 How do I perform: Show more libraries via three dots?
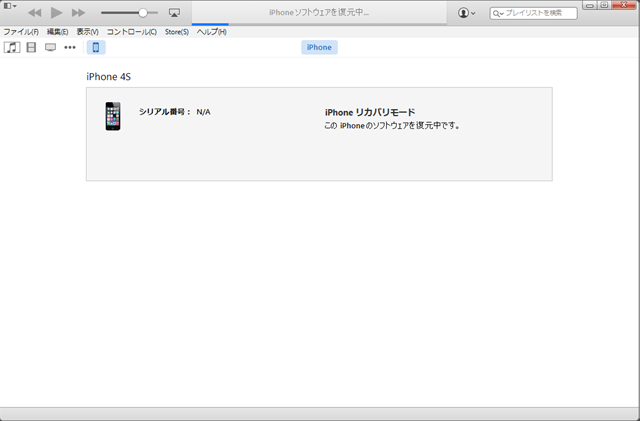[x=70, y=47]
